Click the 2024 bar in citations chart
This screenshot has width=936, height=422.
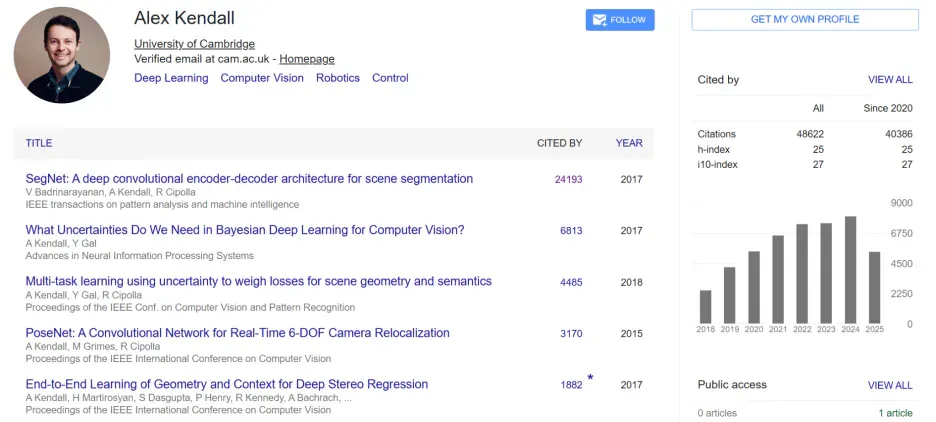click(x=851, y=270)
